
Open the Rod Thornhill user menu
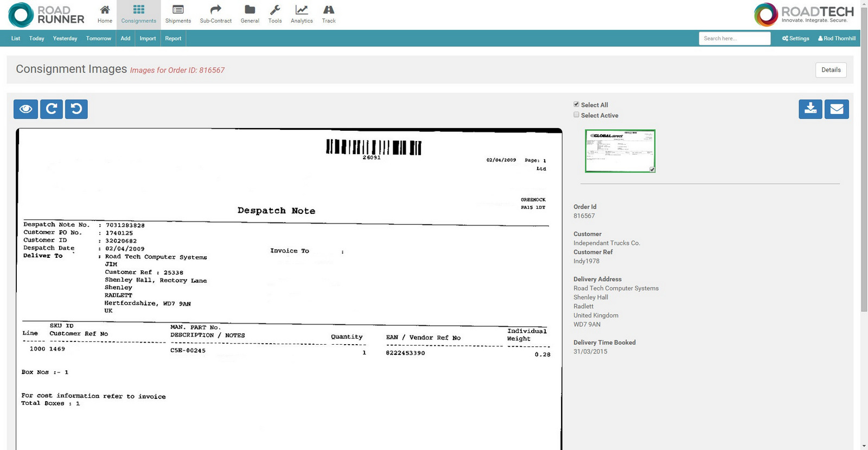837,39
